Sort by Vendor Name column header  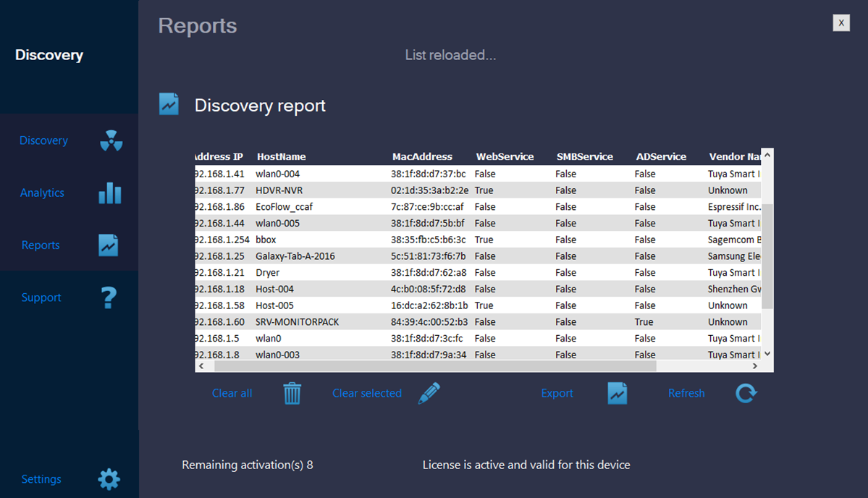click(734, 156)
